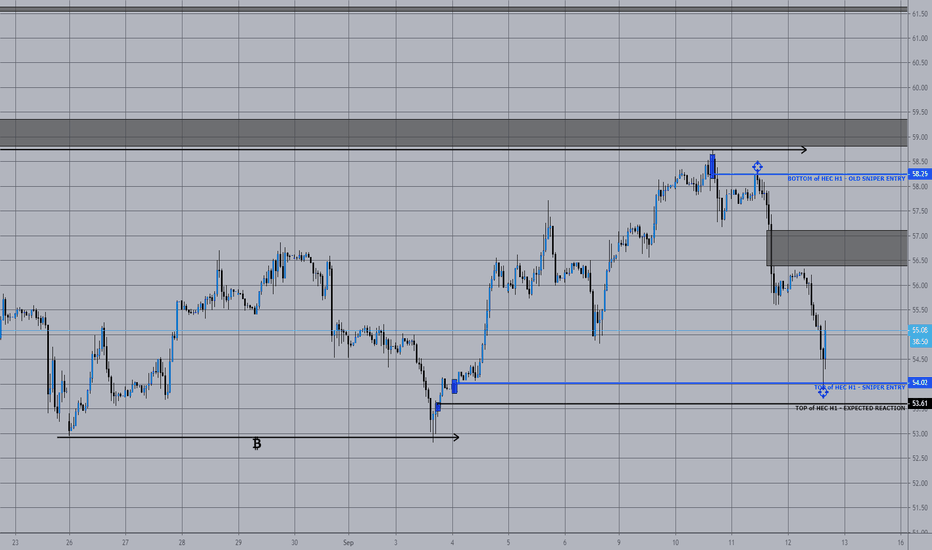Click date label 30 on time axis

295,542
